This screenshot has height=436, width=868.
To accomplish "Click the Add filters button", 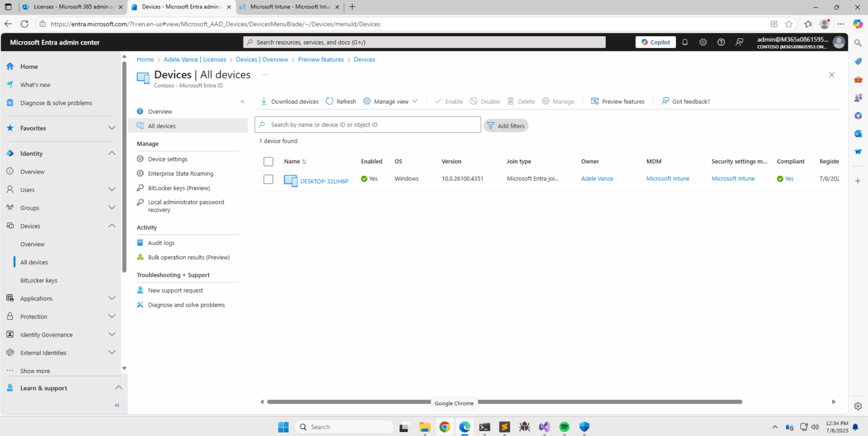I will pyautogui.click(x=506, y=125).
